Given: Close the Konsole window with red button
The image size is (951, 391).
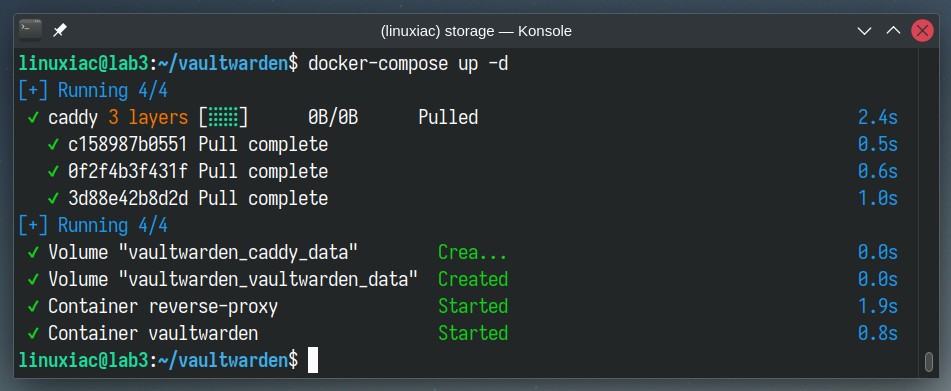Looking at the screenshot, I should [x=922, y=30].
